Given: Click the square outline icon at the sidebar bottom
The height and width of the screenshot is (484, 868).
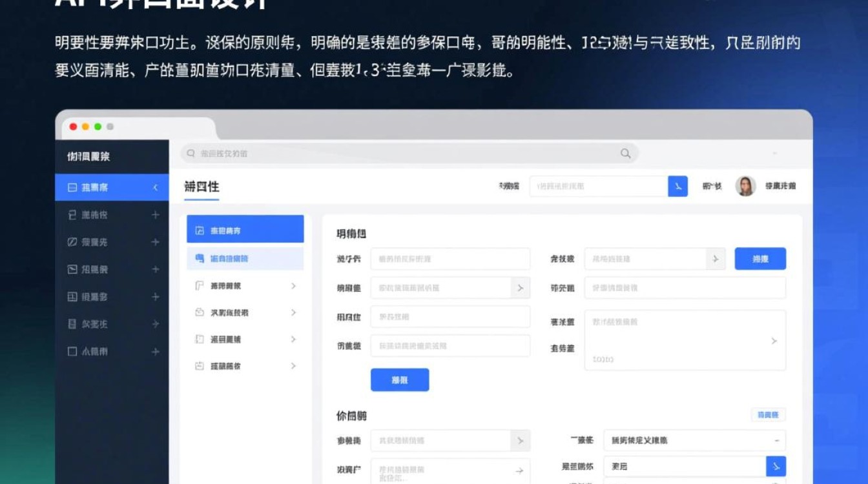Looking at the screenshot, I should click(73, 352).
